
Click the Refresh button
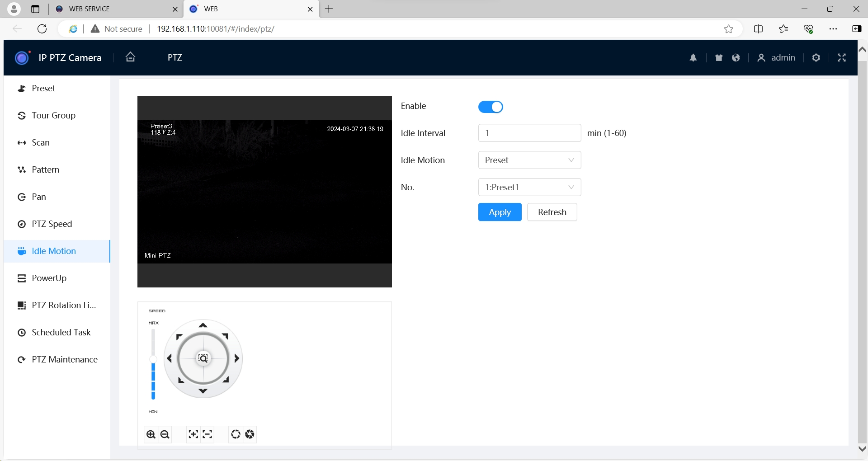tap(552, 212)
